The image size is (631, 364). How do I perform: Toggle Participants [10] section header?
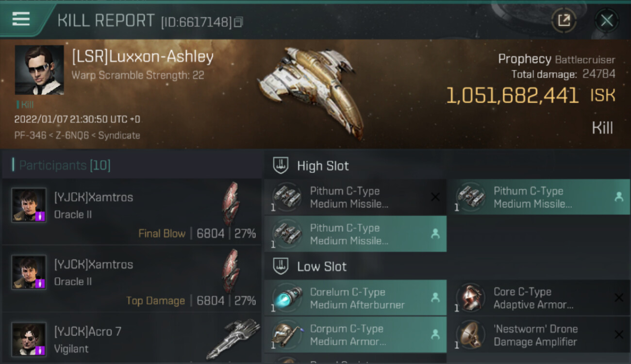click(x=65, y=165)
